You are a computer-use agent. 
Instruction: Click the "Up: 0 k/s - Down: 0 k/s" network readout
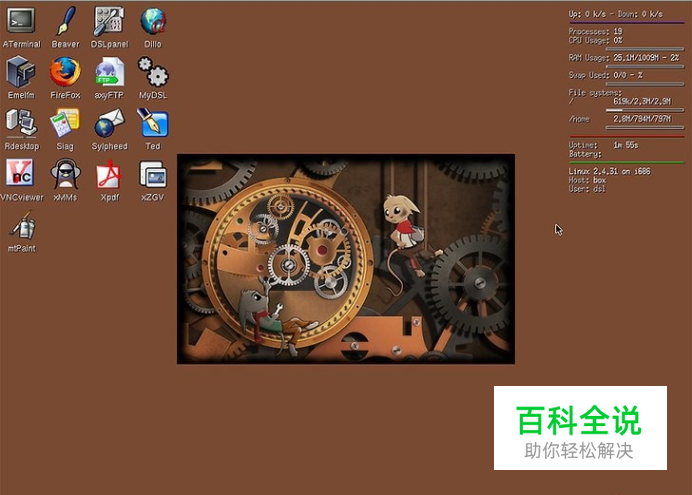[x=615, y=14]
